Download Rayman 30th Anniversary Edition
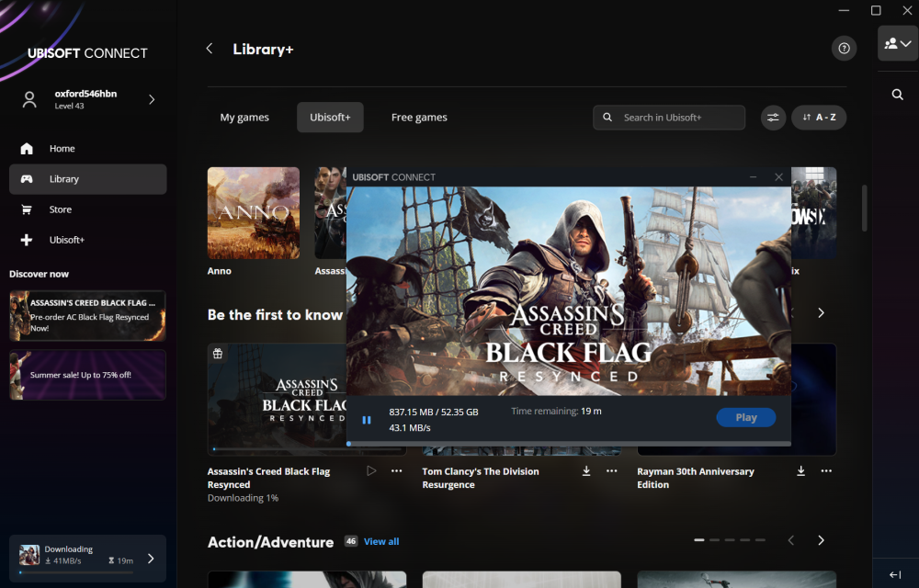Viewport: 919px width, 588px height. [800, 471]
